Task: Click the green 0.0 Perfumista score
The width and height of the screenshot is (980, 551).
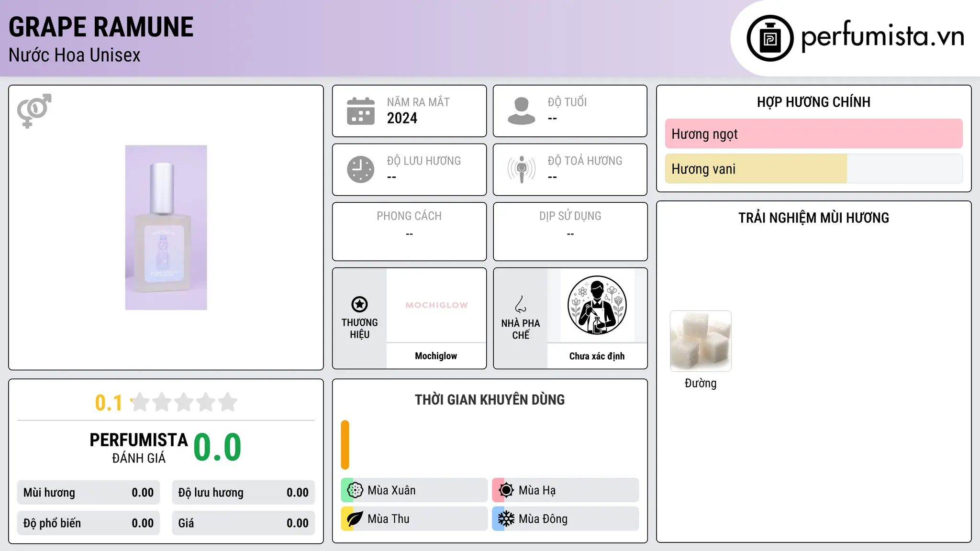Action: click(x=218, y=448)
